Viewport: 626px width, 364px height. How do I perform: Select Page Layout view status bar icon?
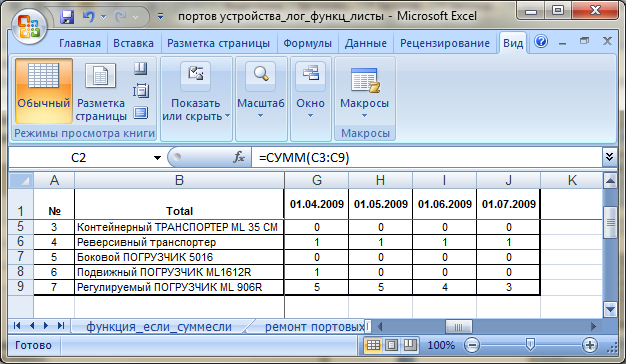(391, 345)
